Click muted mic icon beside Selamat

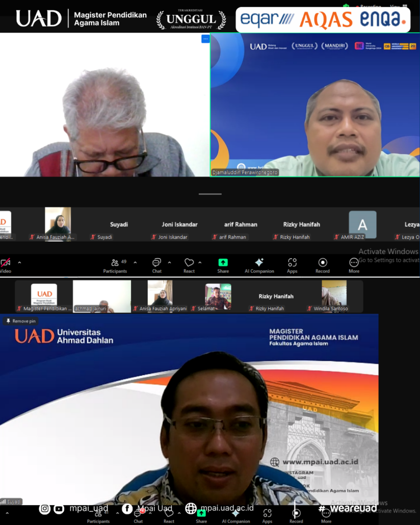tap(193, 309)
